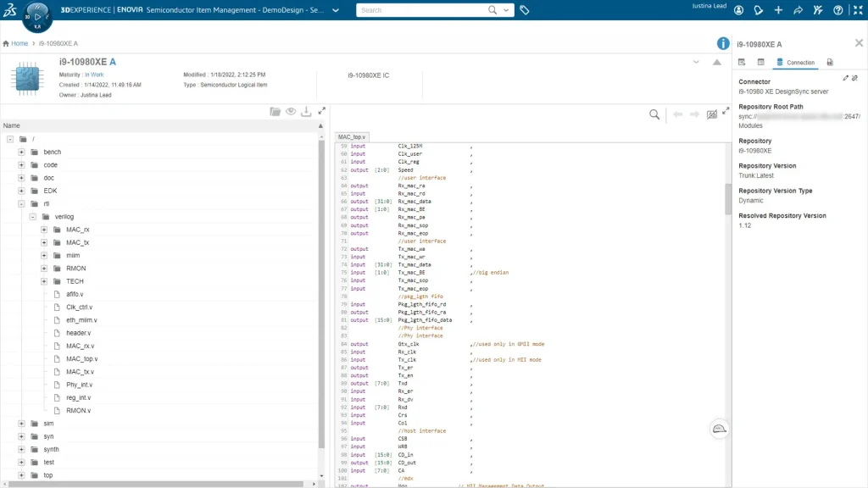This screenshot has width=868, height=488.
Task: Toggle the eye preview icon above file tree
Action: 291,111
